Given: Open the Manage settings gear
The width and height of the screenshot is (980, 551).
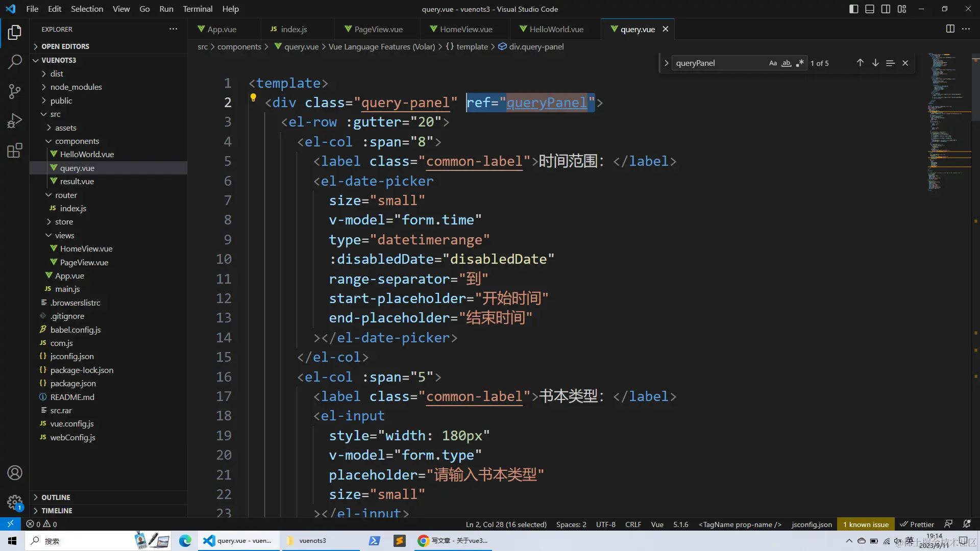Looking at the screenshot, I should click(15, 502).
